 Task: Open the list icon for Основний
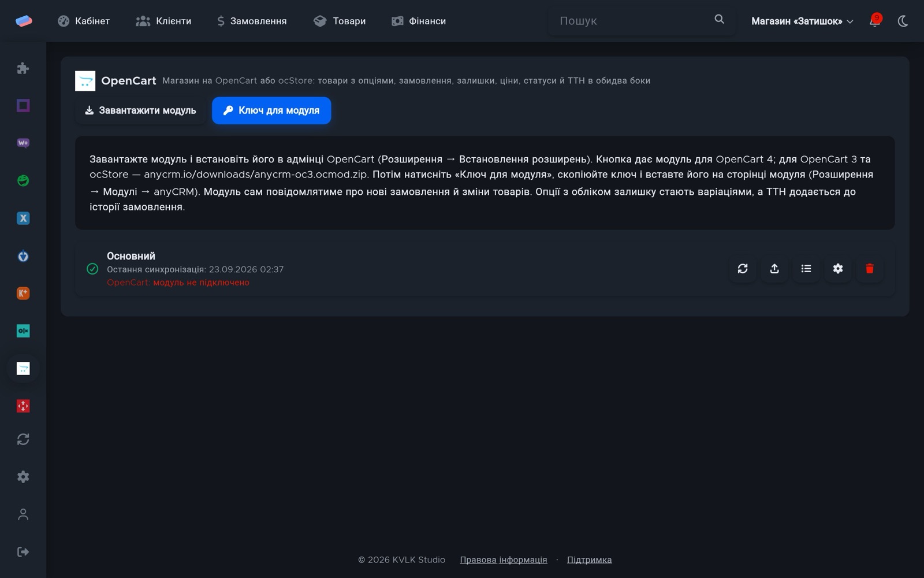point(806,269)
